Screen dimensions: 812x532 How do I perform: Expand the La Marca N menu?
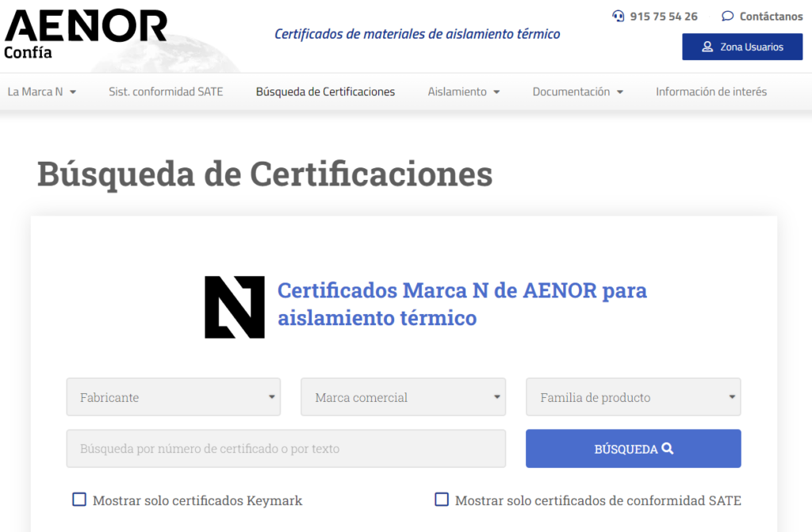[42, 92]
